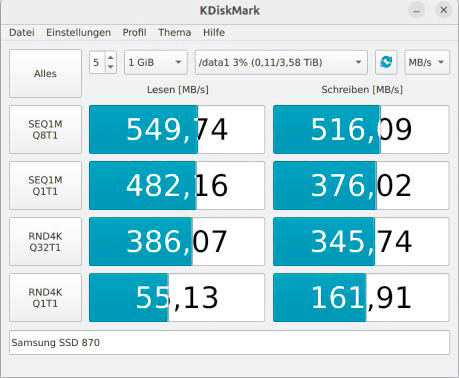Start the SEQ1M Q8T1 benchmark
Image resolution: width=459 pixels, height=378 pixels.
[x=45, y=130]
